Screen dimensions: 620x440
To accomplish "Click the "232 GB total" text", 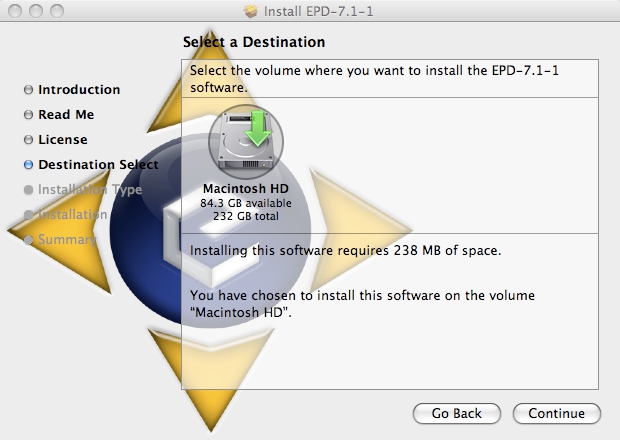I will coord(246,216).
